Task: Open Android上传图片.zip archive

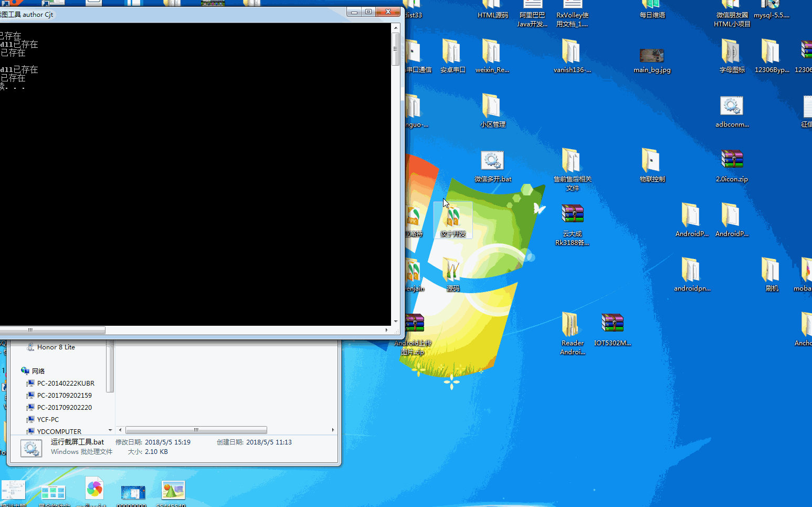Action: click(x=413, y=334)
